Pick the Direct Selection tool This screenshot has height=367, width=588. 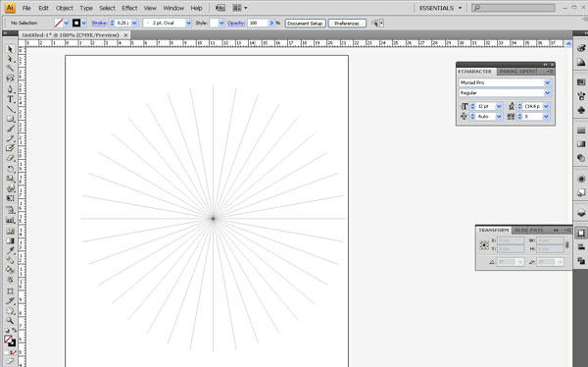point(10,59)
